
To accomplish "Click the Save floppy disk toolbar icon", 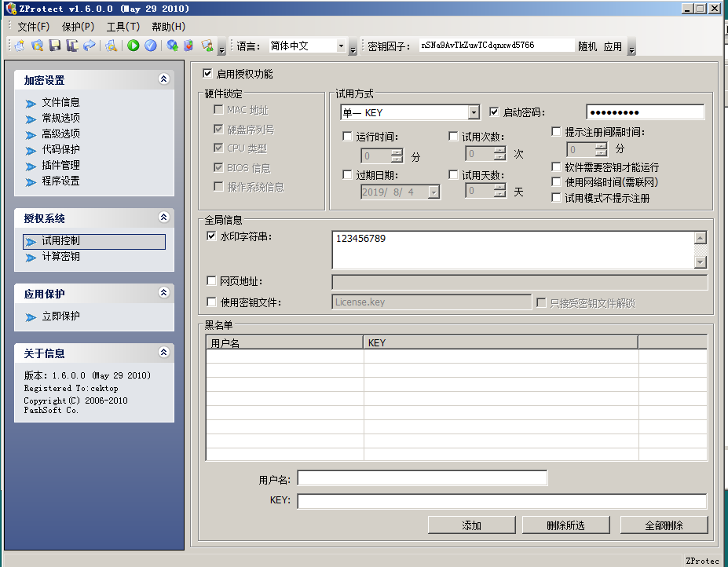I will click(53, 46).
